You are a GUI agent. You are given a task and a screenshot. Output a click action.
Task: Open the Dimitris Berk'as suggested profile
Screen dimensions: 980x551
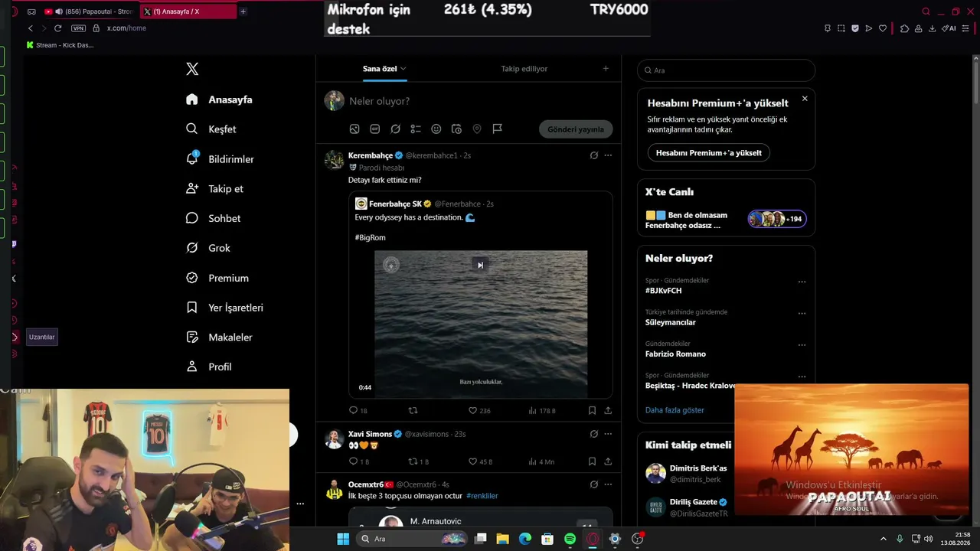(x=698, y=468)
